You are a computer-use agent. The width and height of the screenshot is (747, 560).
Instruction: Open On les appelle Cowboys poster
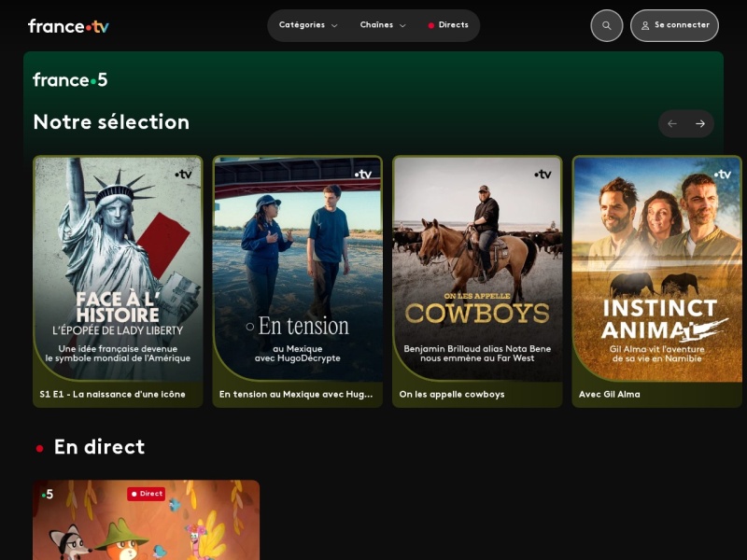pyautogui.click(x=477, y=269)
